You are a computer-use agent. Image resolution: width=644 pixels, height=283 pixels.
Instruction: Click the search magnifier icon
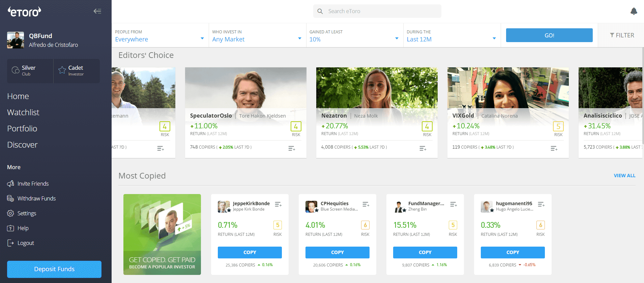320,11
